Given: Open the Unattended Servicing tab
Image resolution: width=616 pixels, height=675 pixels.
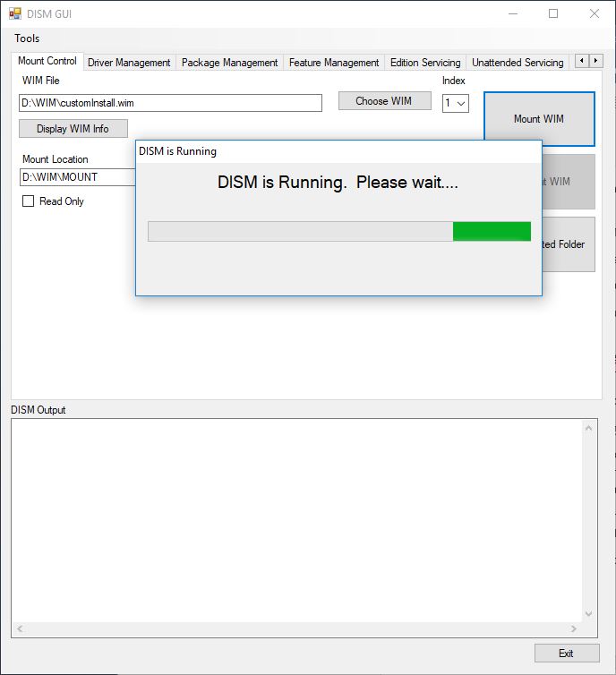Looking at the screenshot, I should [518, 63].
